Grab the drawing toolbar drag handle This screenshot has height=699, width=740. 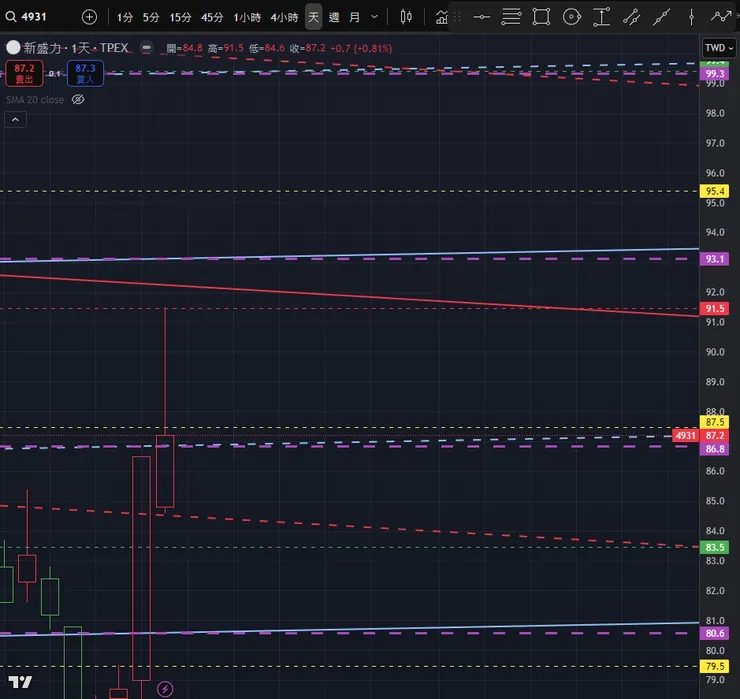coord(457,17)
